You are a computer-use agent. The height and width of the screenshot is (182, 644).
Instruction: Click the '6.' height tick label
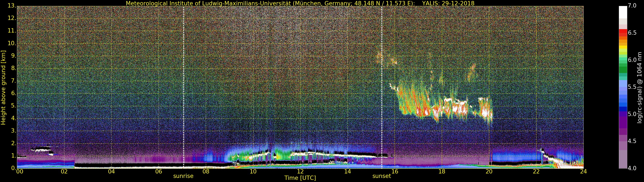pos(14,93)
